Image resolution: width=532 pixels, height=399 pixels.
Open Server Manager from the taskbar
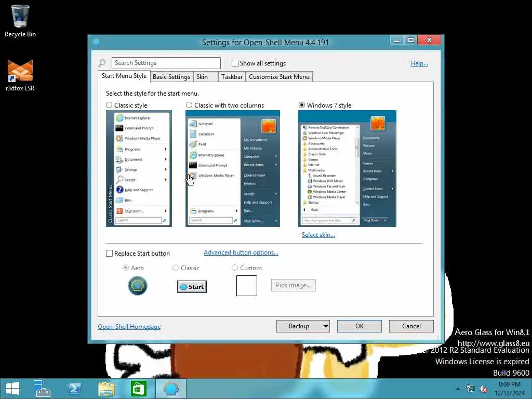tap(42, 389)
